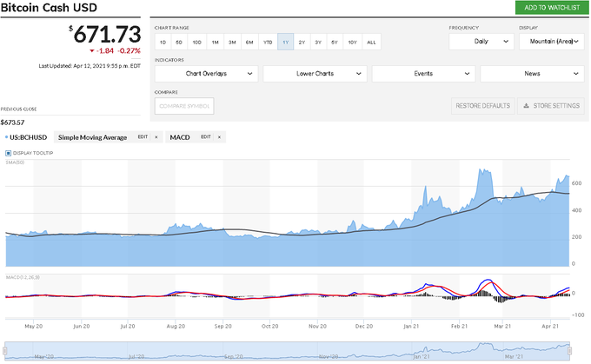The image size is (591, 364).
Task: Select the 1Y chart range
Action: (x=286, y=43)
